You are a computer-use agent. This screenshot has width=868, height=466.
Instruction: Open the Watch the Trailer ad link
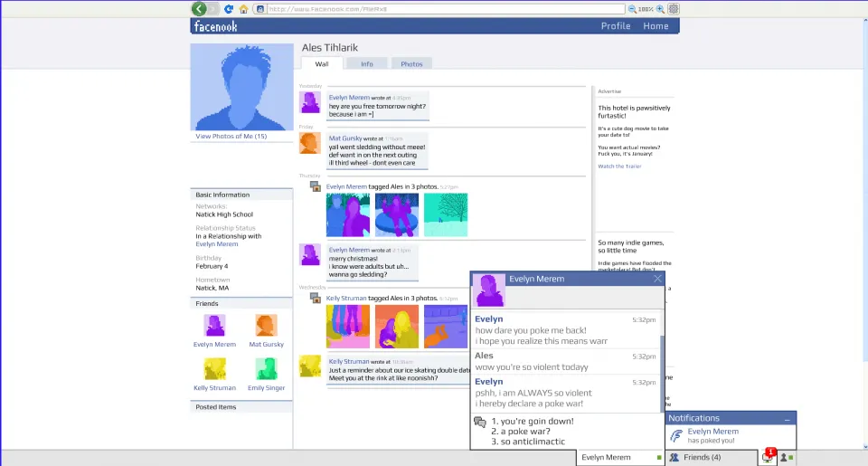click(619, 166)
